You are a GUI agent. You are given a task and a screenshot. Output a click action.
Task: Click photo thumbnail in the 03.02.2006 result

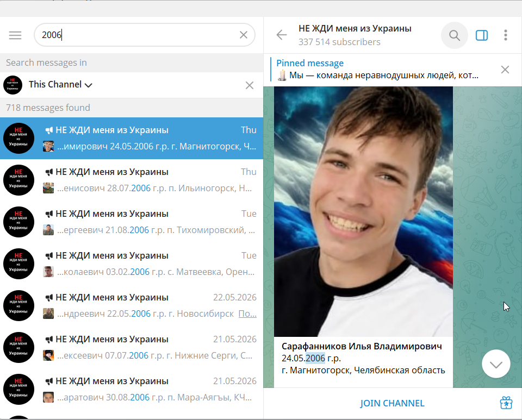coord(48,272)
